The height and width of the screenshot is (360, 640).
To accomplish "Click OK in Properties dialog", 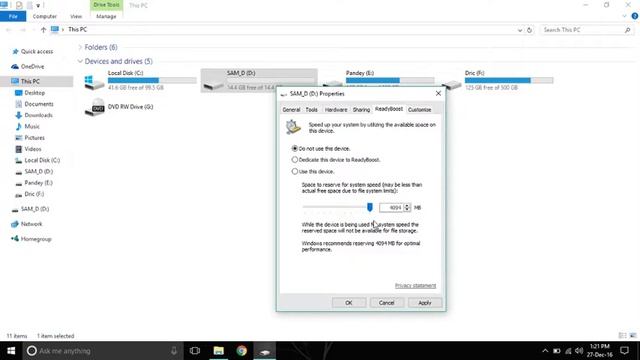I will coord(349,303).
